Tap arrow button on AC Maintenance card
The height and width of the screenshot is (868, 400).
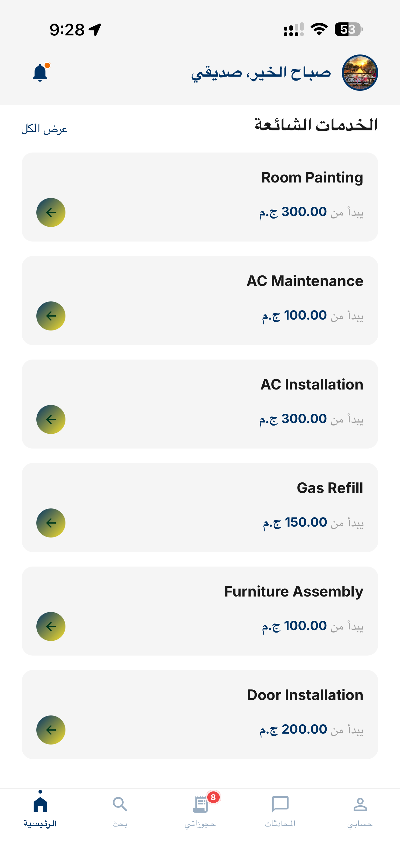51,316
